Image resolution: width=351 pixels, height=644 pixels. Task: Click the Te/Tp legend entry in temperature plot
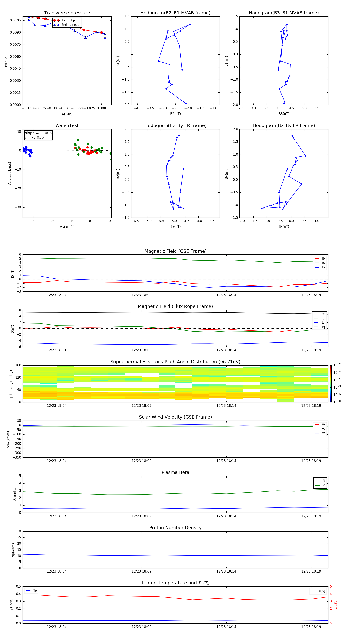(x=318, y=591)
